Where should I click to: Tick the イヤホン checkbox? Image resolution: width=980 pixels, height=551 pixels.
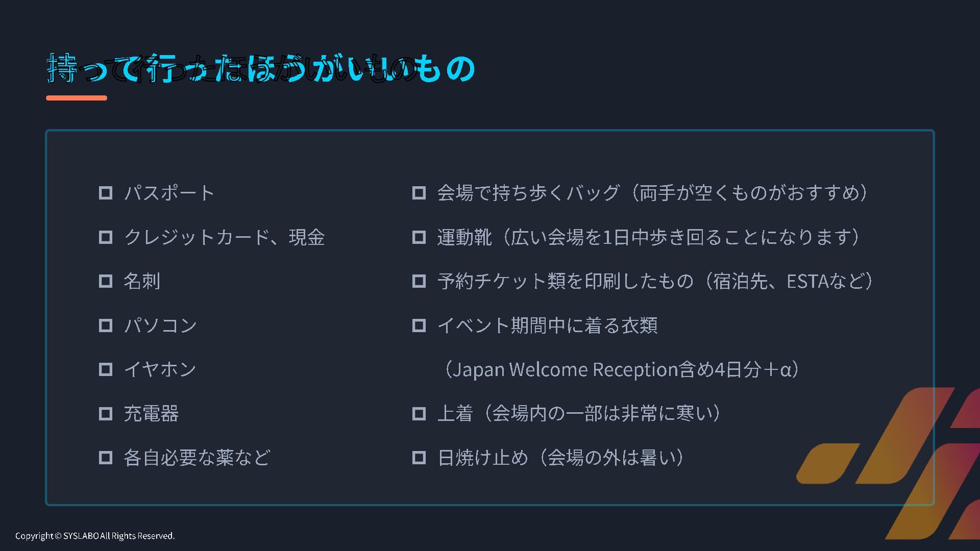(x=106, y=369)
